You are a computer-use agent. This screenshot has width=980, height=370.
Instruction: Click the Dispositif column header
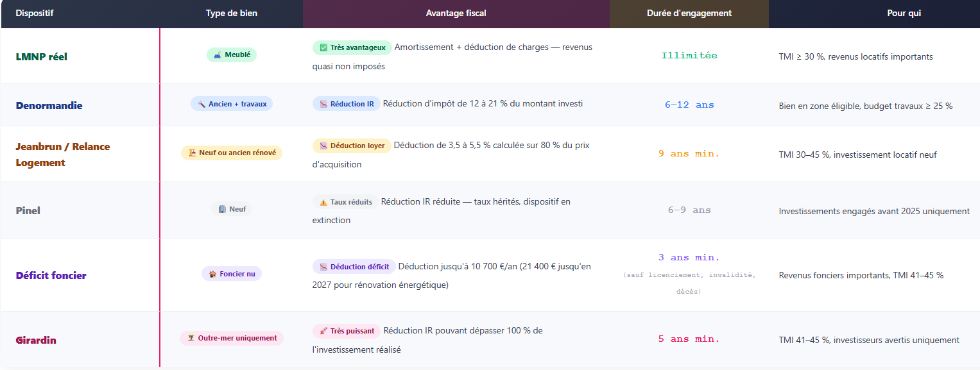(x=34, y=13)
